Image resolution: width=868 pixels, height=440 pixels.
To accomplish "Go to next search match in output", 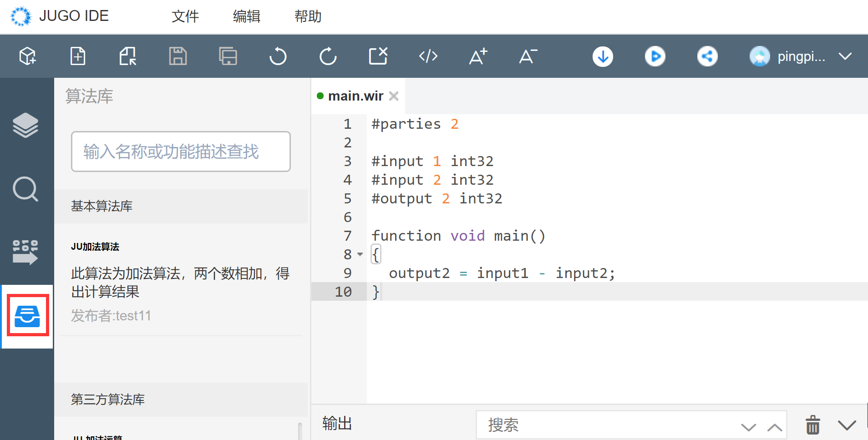I will tap(748, 427).
